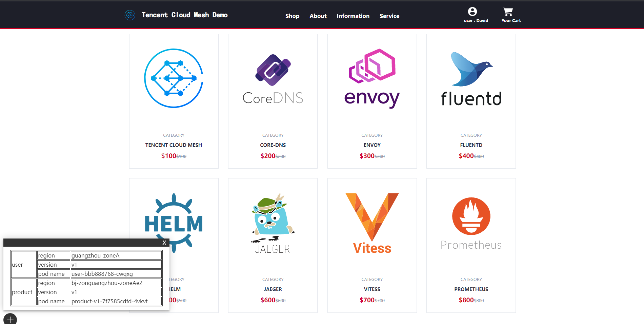Click the PROMETHEUS product title link
Screen dimensions: 644x324
tap(471, 289)
